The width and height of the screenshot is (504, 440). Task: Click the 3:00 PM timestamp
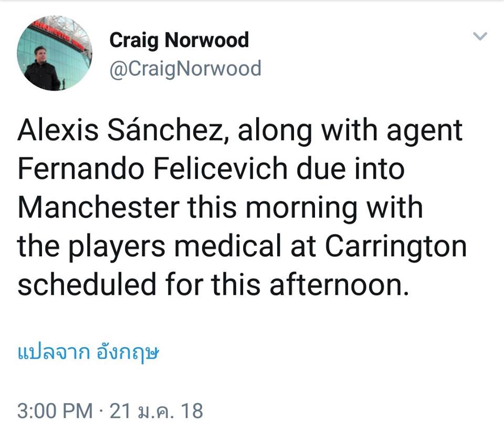pos(55,411)
